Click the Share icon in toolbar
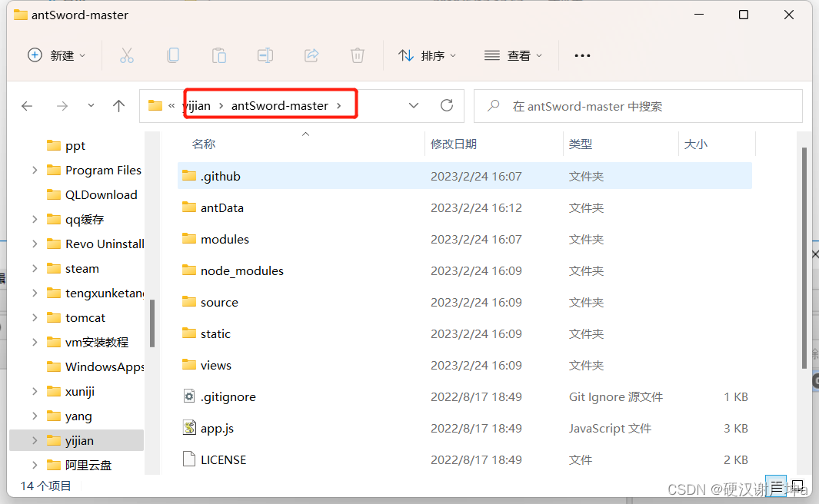 (311, 55)
